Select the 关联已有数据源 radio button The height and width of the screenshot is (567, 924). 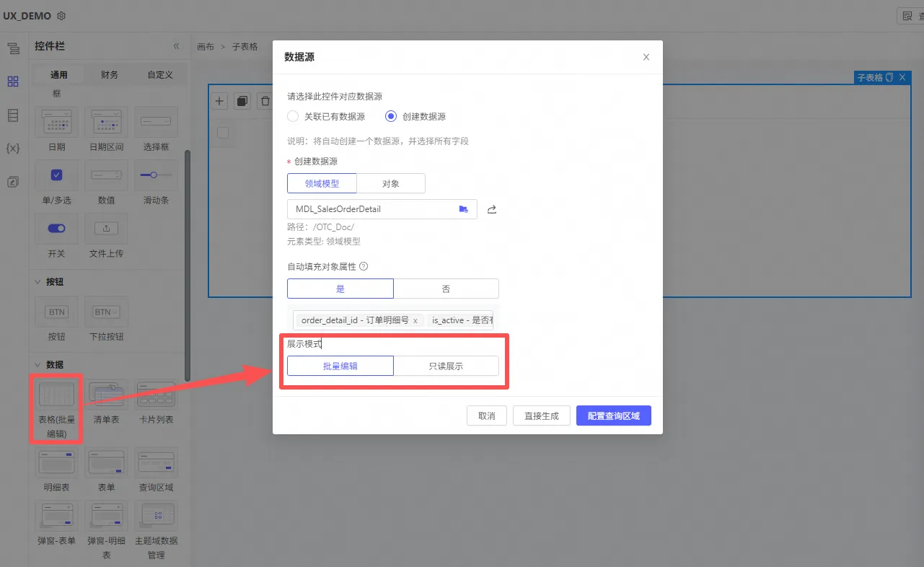[293, 116]
